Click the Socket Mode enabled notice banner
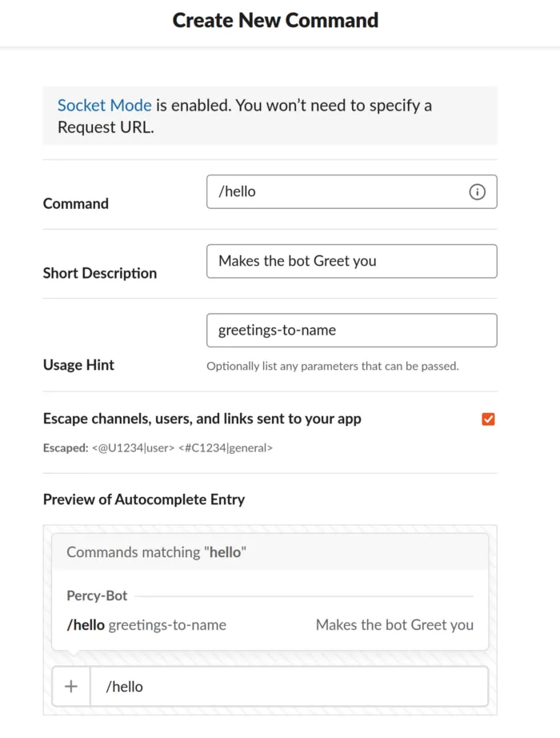The height and width of the screenshot is (738, 560). [x=270, y=115]
